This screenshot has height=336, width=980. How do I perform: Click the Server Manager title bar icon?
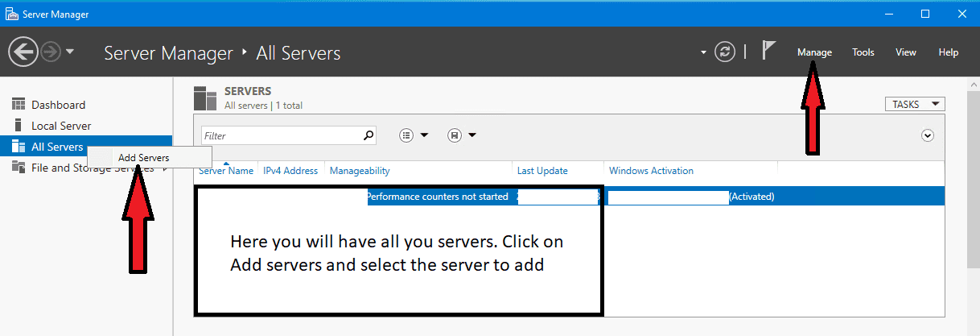pyautogui.click(x=11, y=14)
